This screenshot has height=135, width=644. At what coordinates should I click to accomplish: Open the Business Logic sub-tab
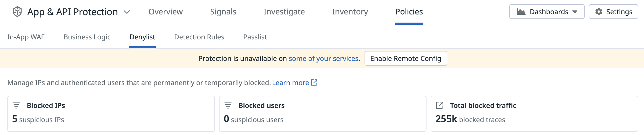[x=87, y=37]
